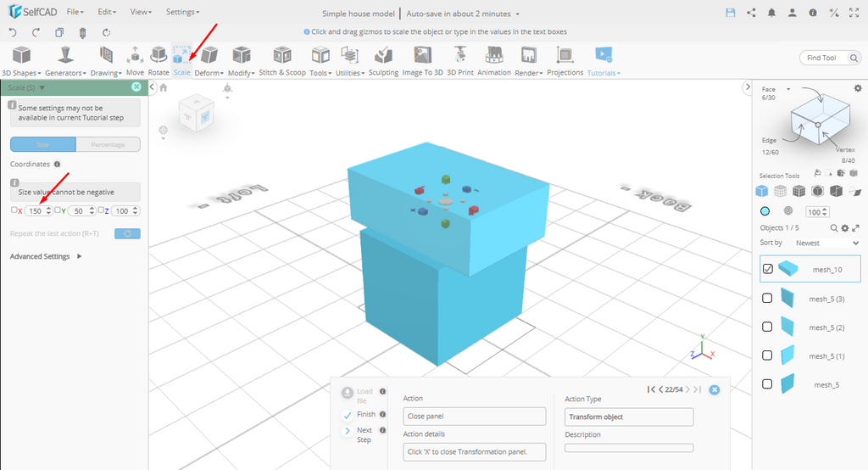This screenshot has height=470, width=868.
Task: Collapse the right side panel
Action: click(x=748, y=87)
